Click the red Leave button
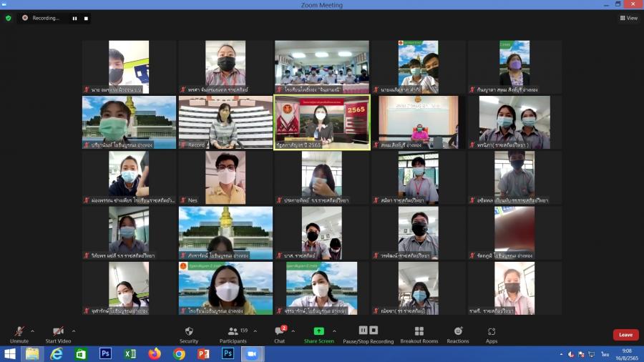644x362 pixels. click(625, 335)
